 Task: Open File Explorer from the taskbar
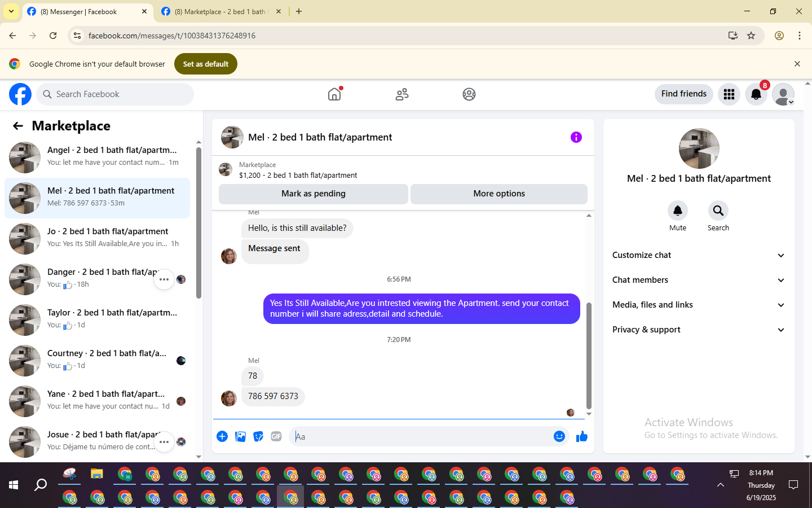tap(97, 474)
